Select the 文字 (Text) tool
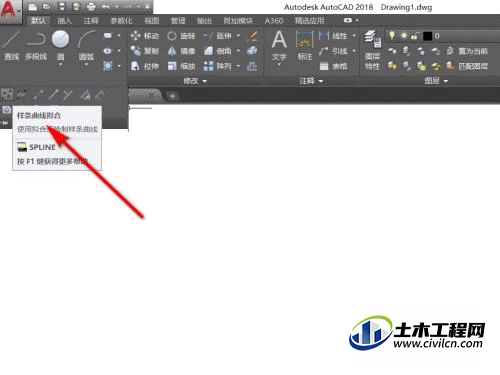The height and width of the screenshot is (375, 500). pos(279,46)
